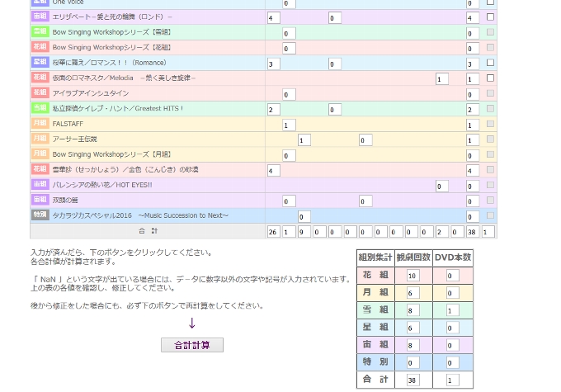The image size is (561, 392).
Task: Click the left count field in the FALSTAFF row
Action: pos(289,125)
